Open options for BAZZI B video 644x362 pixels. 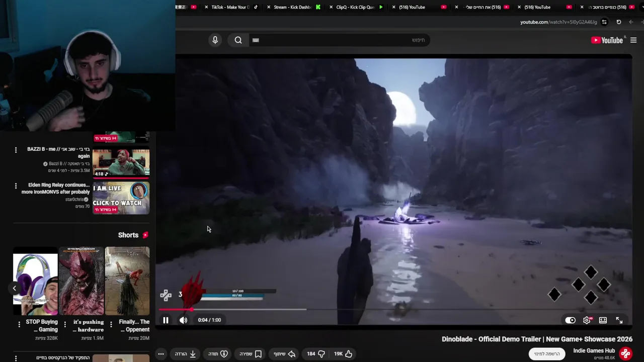click(x=16, y=150)
